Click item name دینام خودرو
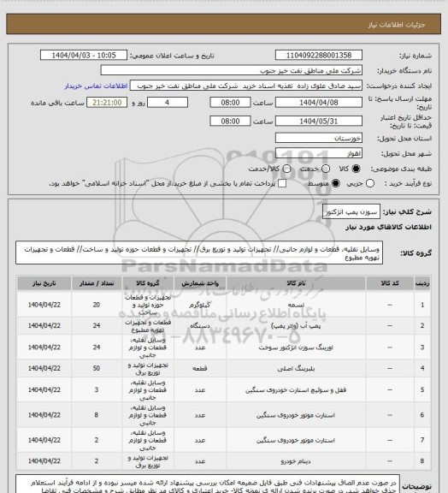Screen dimensions: 448x493 pyautogui.click(x=296, y=461)
